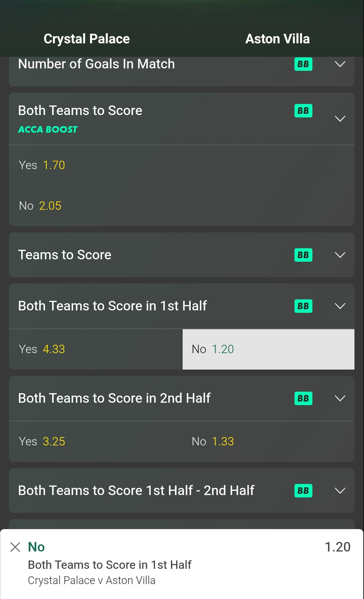The width and height of the screenshot is (364, 599).
Task: Click the ACCA BOOST label
Action: pyautogui.click(x=48, y=129)
